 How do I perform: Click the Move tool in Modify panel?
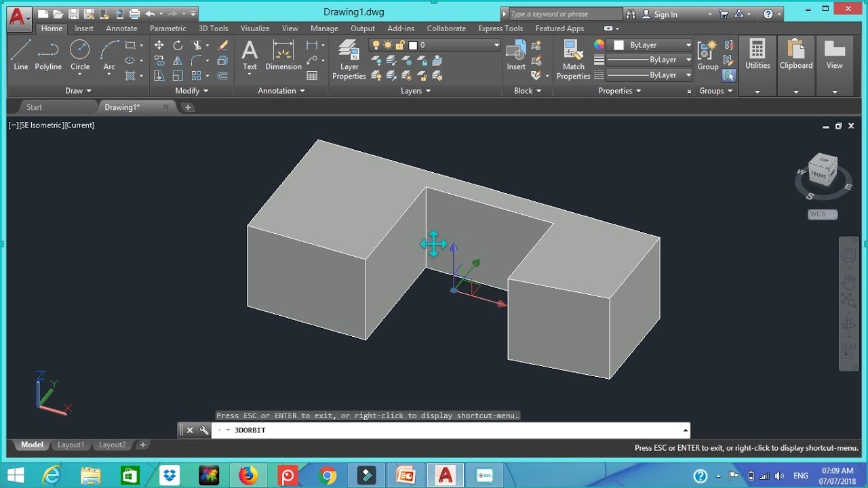159,45
